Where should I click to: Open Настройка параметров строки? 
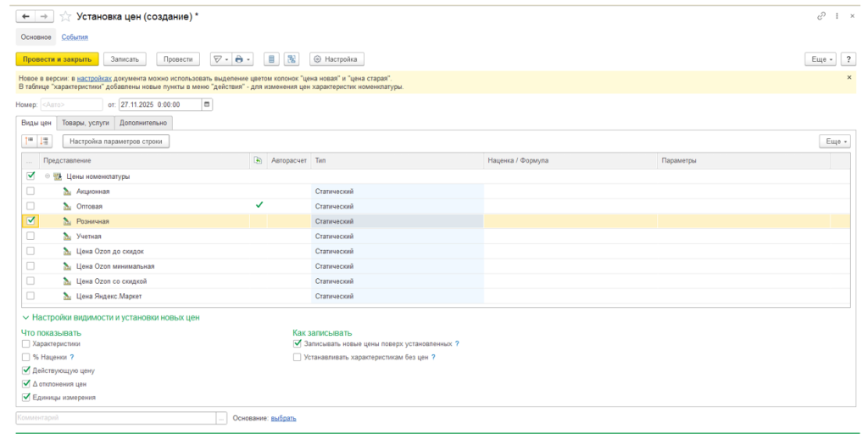click(115, 141)
